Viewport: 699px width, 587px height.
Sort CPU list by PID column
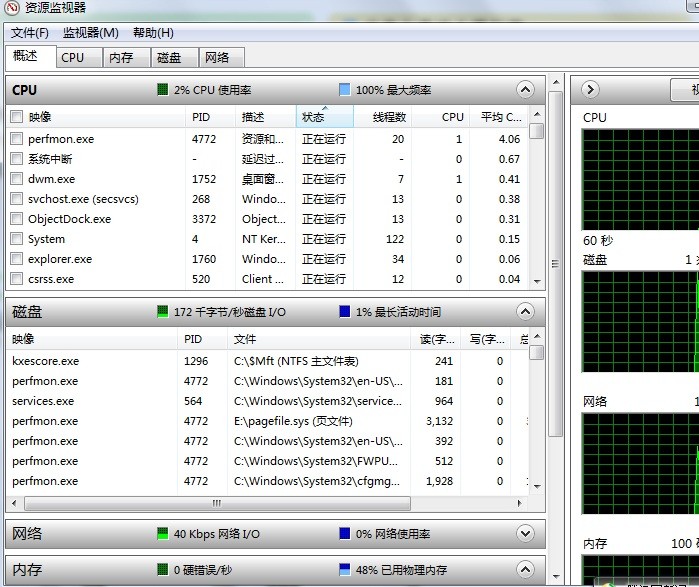210,117
